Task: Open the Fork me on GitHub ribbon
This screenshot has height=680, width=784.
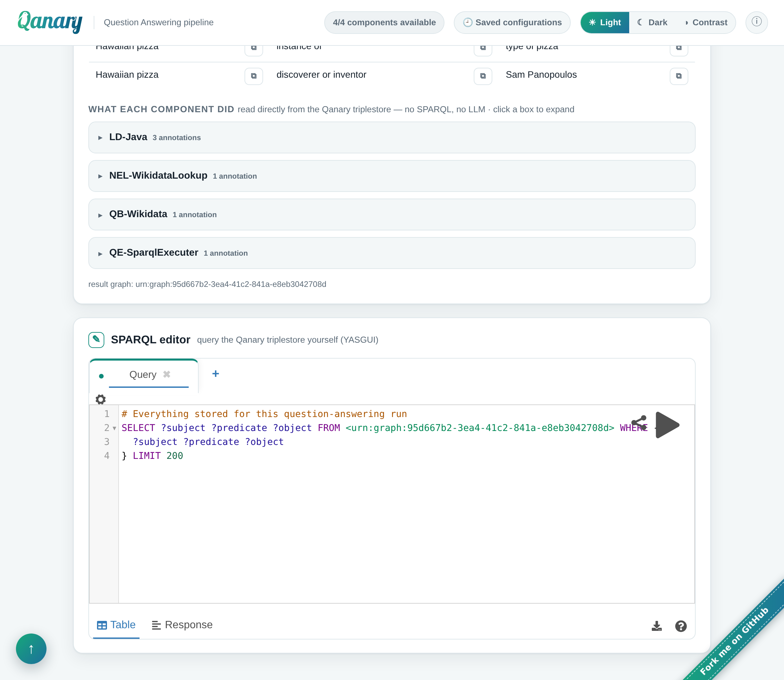Action: (735, 640)
